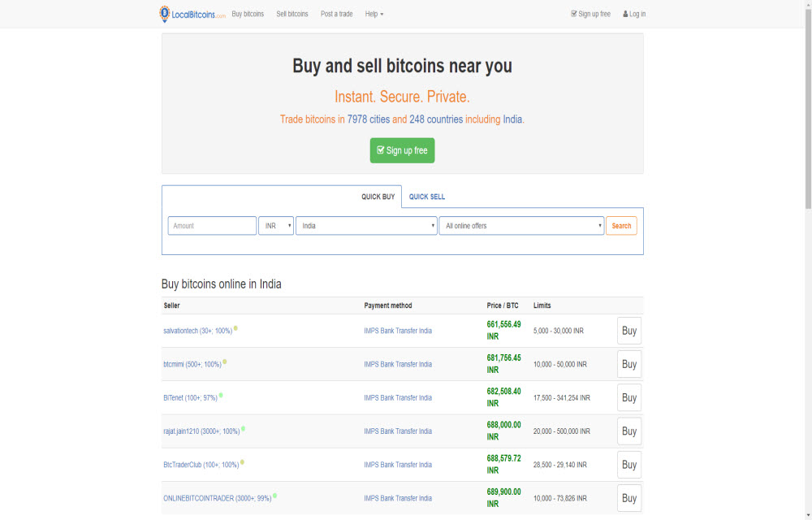Select the limits 17,500 - 341,254 INR
Image resolution: width=812 pixels, height=520 pixels.
coord(561,398)
